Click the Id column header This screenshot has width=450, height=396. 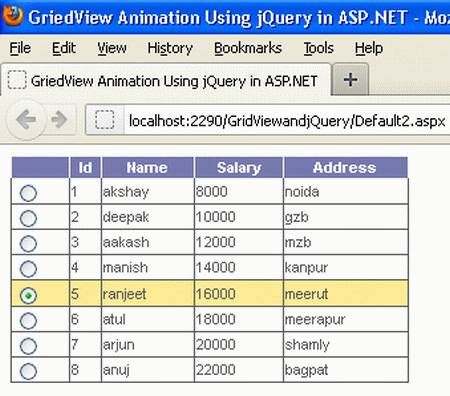pos(85,167)
